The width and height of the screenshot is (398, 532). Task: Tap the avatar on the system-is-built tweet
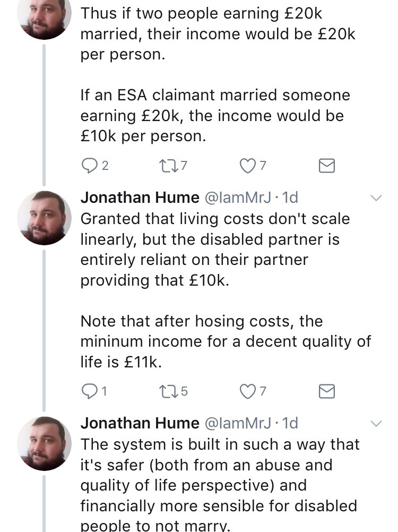coord(45,443)
